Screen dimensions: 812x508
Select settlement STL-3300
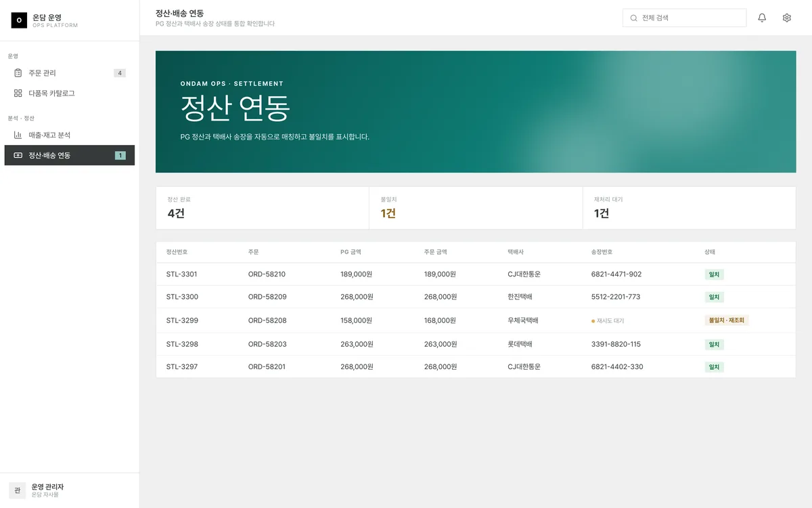[x=182, y=297]
